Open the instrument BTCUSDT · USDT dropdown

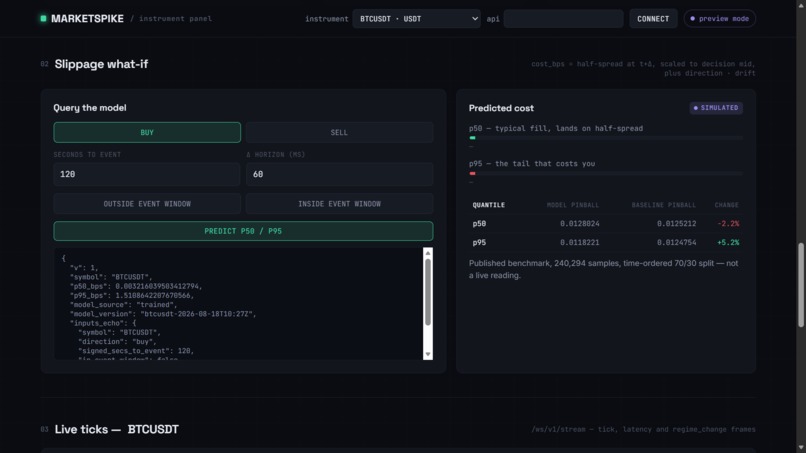pyautogui.click(x=416, y=19)
